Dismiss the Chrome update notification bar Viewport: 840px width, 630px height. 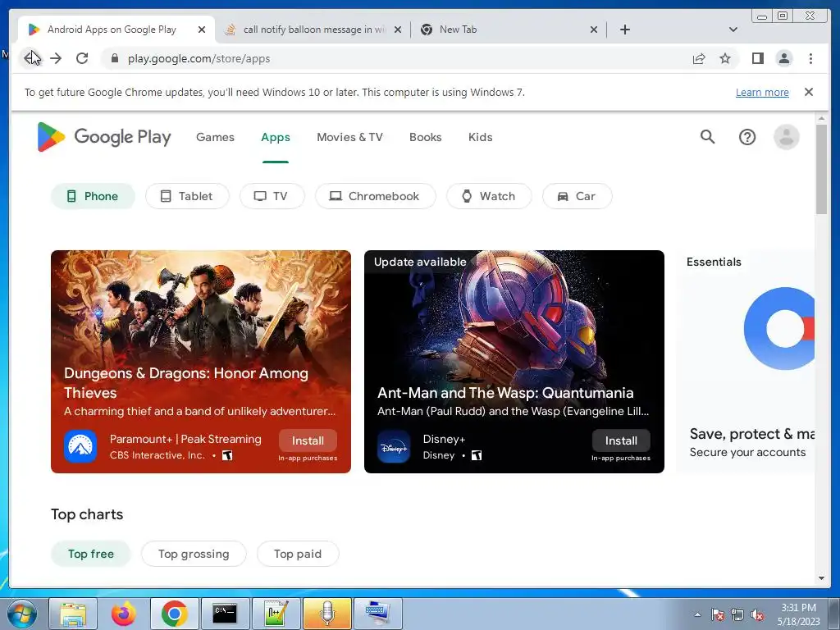(x=808, y=92)
